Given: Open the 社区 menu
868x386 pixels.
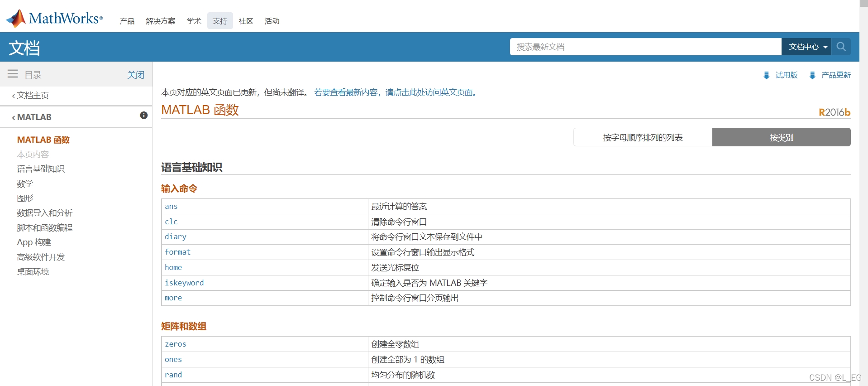Looking at the screenshot, I should [246, 21].
